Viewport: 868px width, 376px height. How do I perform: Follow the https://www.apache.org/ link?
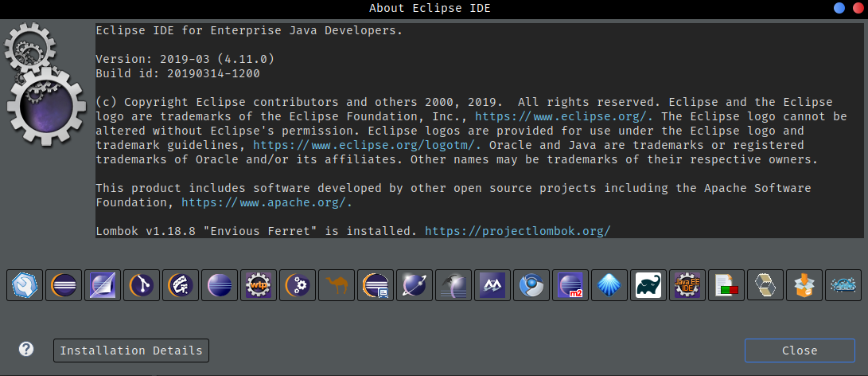point(267,203)
